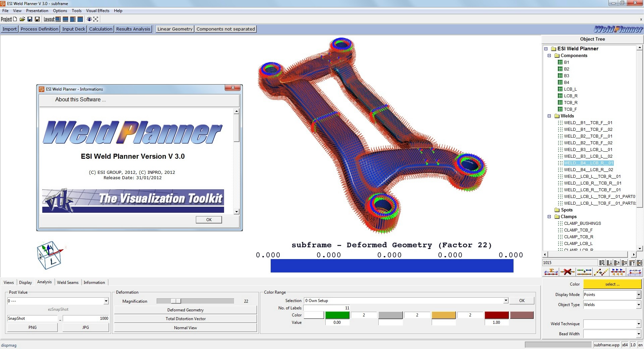Save the project with the blue floppy icon
The height and width of the screenshot is (349, 644).
pyautogui.click(x=30, y=19)
